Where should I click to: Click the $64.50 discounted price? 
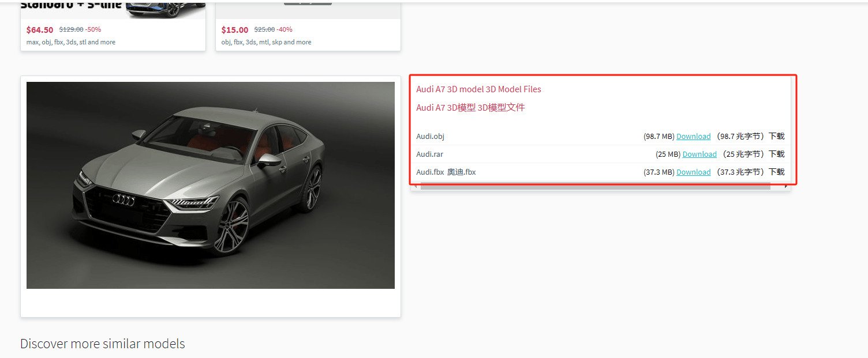point(39,29)
